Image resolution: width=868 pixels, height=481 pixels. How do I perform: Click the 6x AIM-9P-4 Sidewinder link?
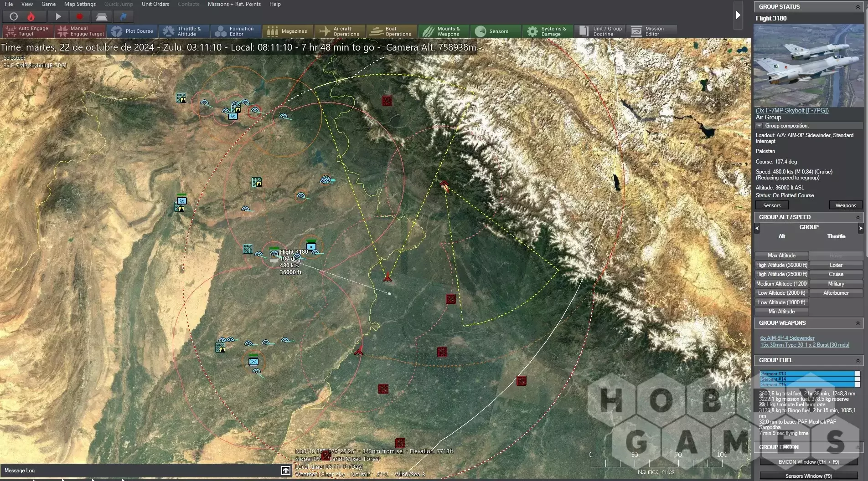pyautogui.click(x=787, y=338)
